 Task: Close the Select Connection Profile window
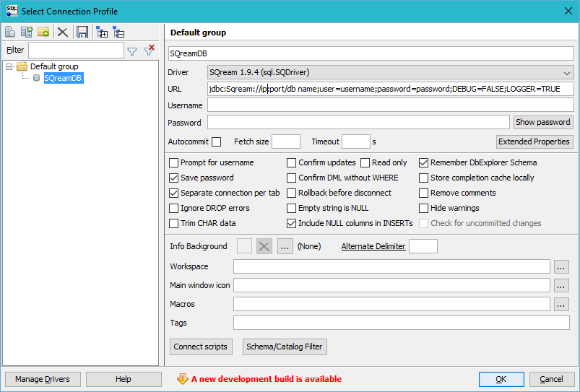(x=568, y=11)
